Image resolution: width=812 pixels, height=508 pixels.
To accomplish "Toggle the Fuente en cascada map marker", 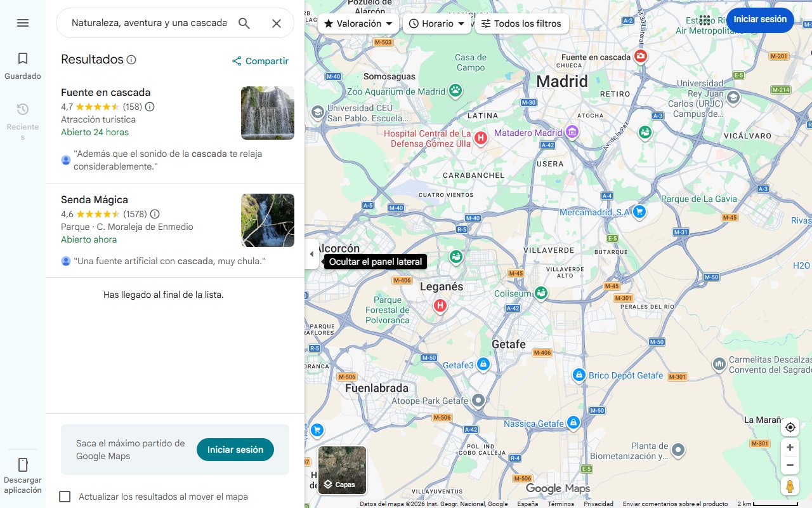I will tap(641, 56).
